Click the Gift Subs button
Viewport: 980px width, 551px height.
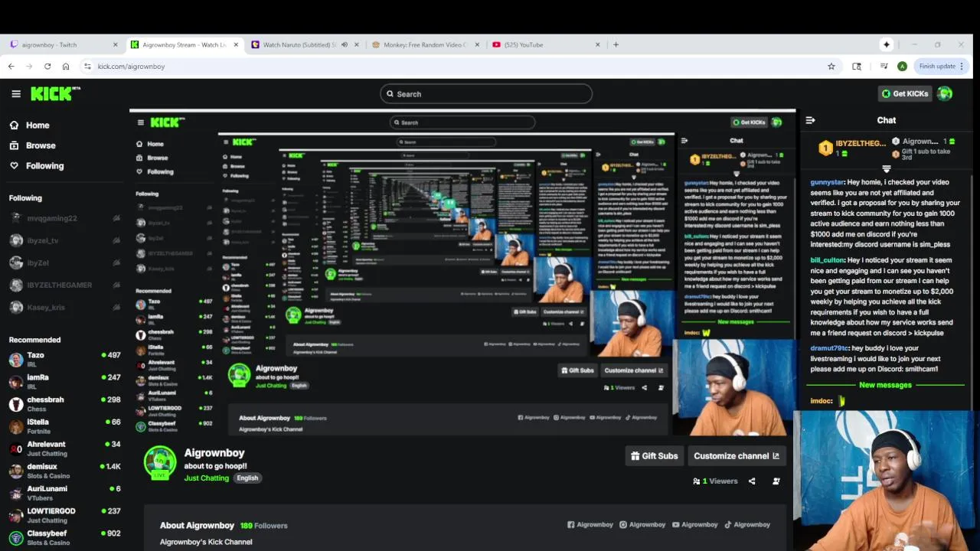tap(654, 456)
